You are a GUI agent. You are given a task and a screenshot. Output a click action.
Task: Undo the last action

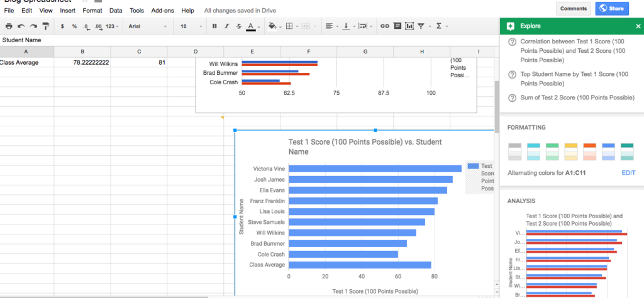pos(21,26)
